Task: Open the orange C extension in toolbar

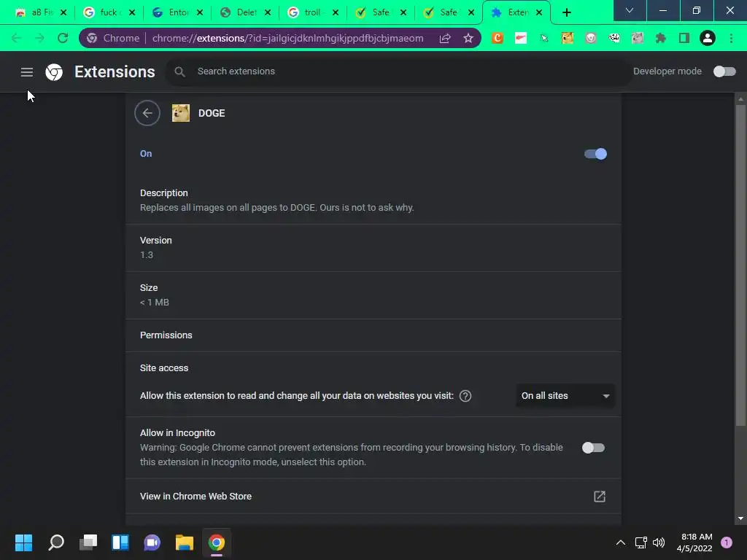Action: coord(498,38)
